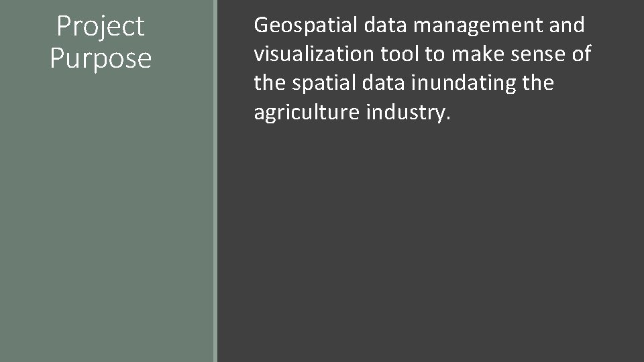Image resolution: width=644 pixels, height=362 pixels.
Task: Click the word "sense" in the body text
Action: pyautogui.click(x=538, y=54)
